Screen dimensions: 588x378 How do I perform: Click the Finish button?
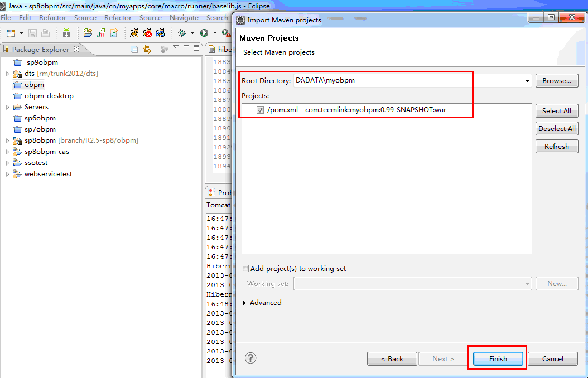pos(498,358)
